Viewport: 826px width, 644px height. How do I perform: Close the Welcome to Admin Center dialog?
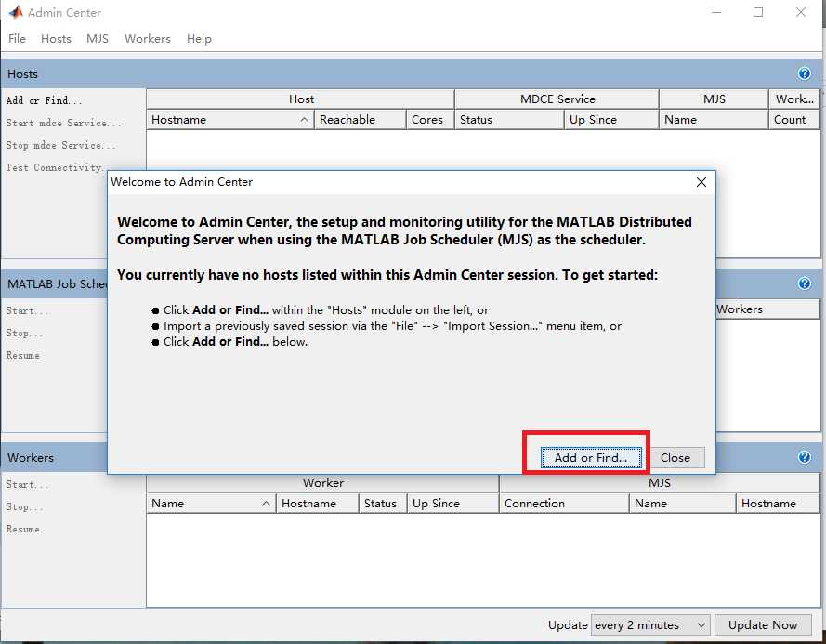[x=701, y=182]
